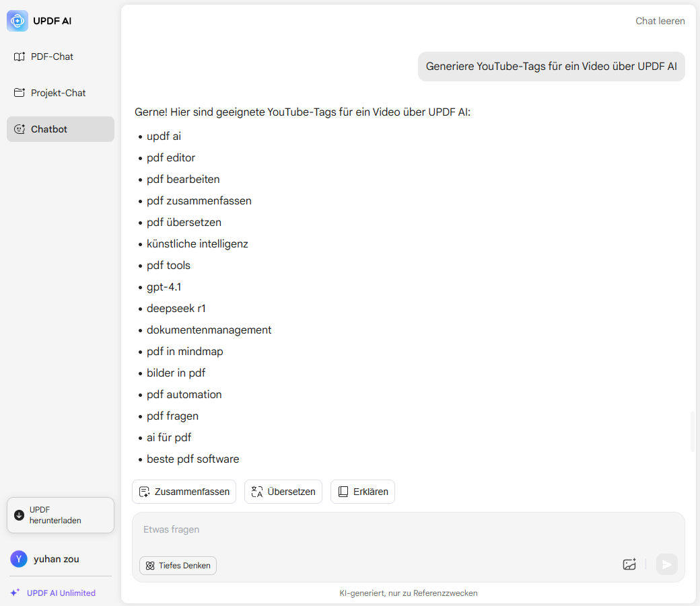This screenshot has width=700, height=606.
Task: Click the UPDF AI logo icon
Action: pos(17,21)
